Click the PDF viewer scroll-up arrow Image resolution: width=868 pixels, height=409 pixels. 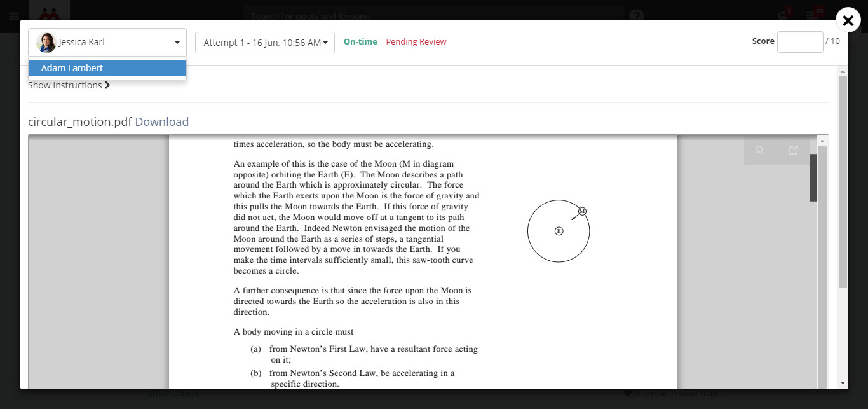[822, 141]
